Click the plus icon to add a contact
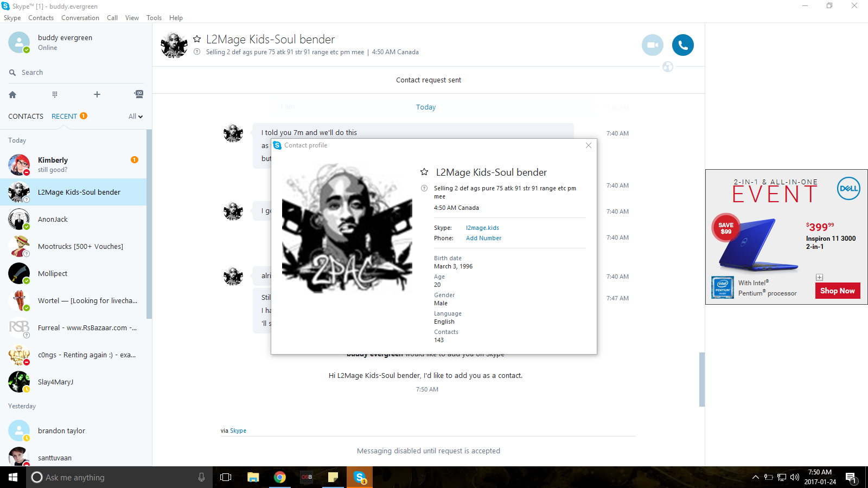The width and height of the screenshot is (868, 488). (97, 94)
